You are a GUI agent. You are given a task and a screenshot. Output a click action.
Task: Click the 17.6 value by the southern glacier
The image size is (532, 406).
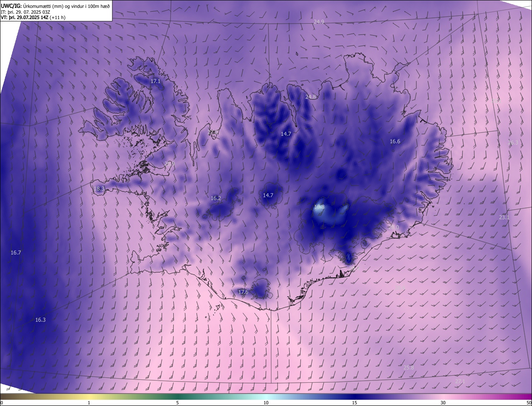243,292
